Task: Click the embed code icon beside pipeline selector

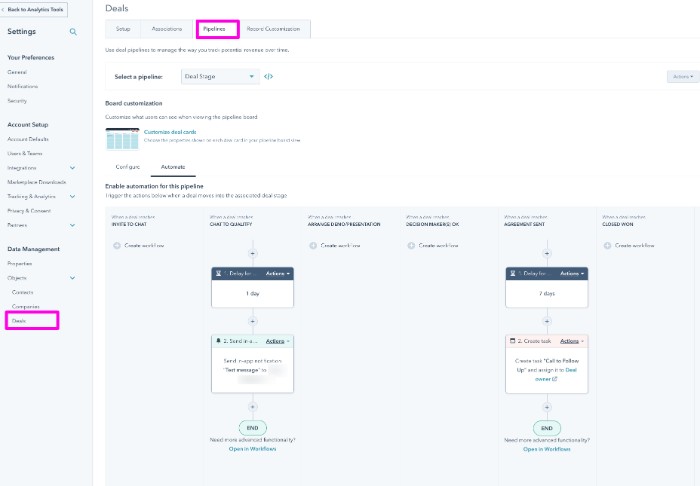Action: [268, 76]
